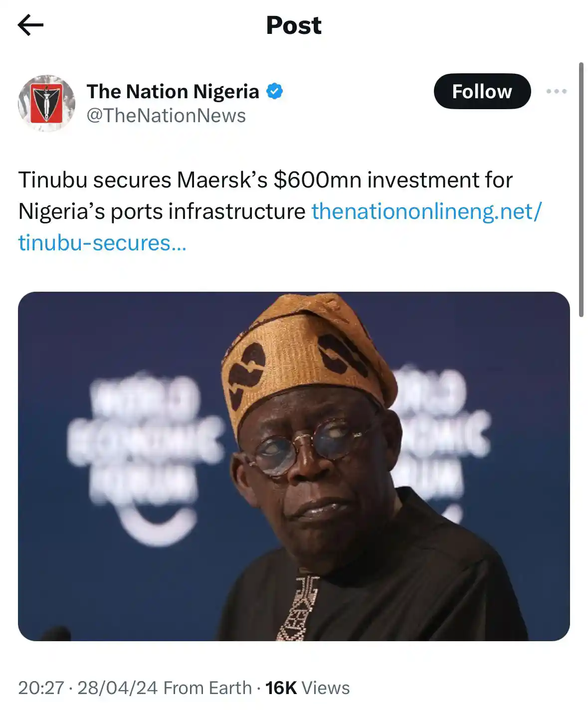588x711 pixels.
Task: Open The Nation Nigeria display name
Action: (173, 92)
